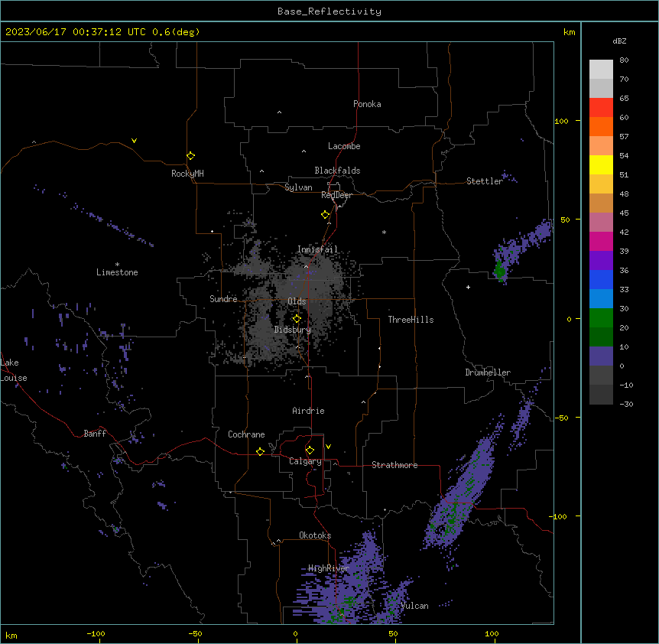Image resolution: width=659 pixels, height=644 pixels.
Task: Click the dBZ legend heading
Action: [619, 41]
